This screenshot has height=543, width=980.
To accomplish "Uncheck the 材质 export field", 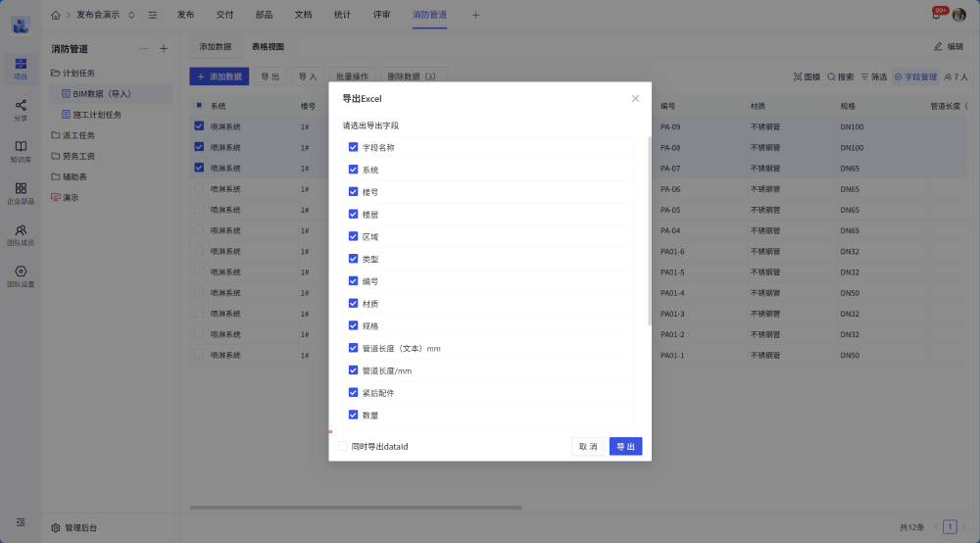I will coord(353,304).
